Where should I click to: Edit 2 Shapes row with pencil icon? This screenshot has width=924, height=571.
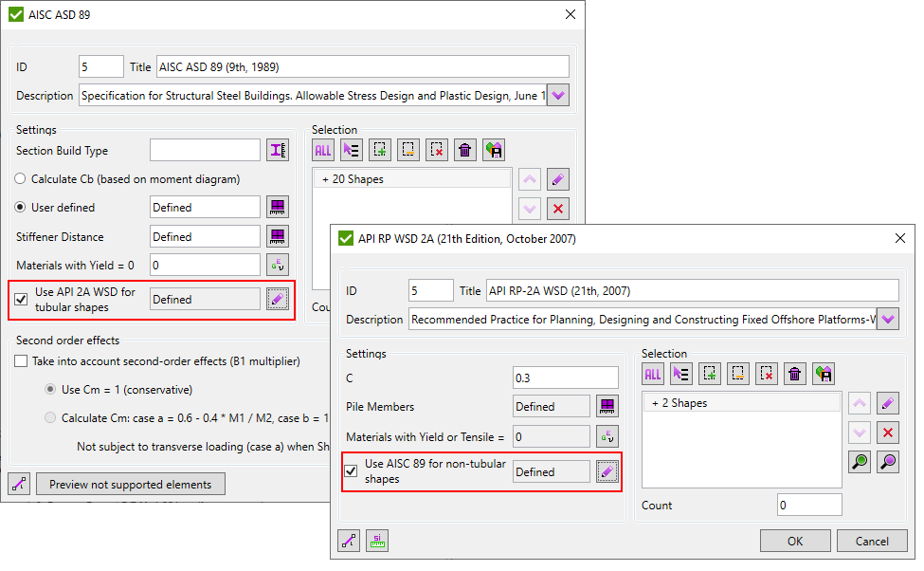[888, 403]
